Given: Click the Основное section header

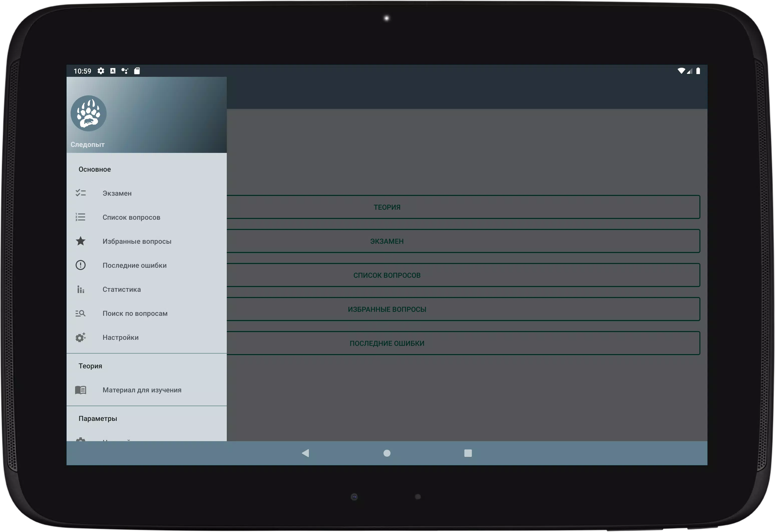Looking at the screenshot, I should point(95,169).
